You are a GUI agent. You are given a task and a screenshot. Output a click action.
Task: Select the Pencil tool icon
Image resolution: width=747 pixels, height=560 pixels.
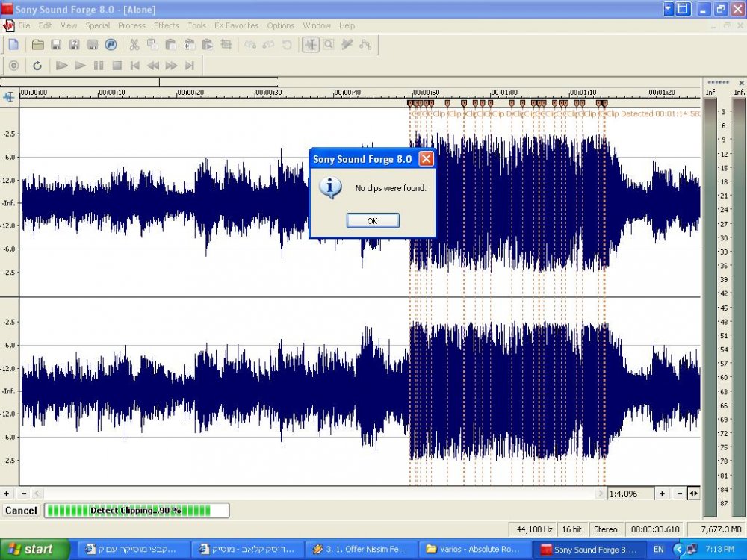click(x=347, y=45)
